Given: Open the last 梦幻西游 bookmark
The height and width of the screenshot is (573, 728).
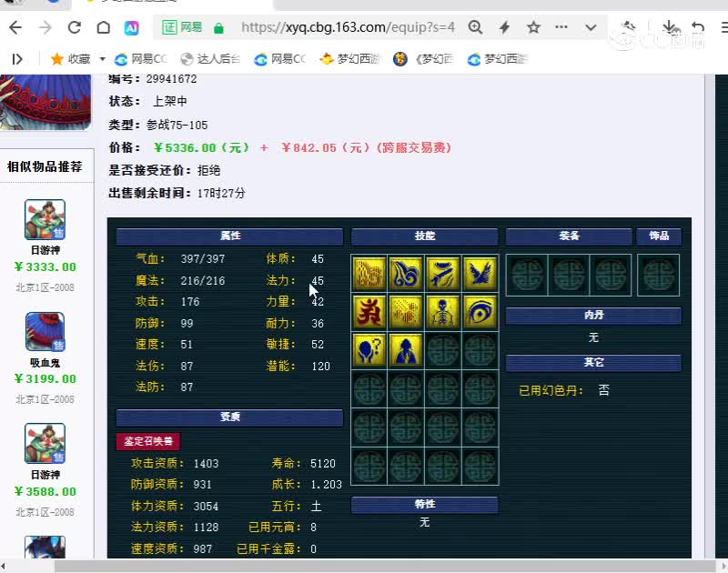Looking at the screenshot, I should click(497, 59).
